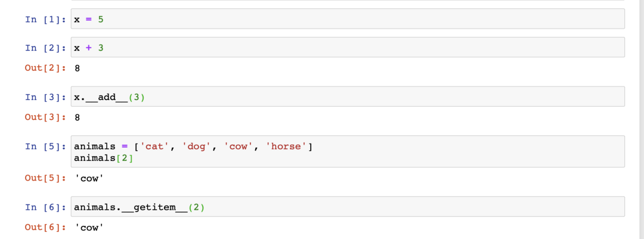Click output value 8 under cell 3
The image size is (644, 239).
[x=77, y=117]
